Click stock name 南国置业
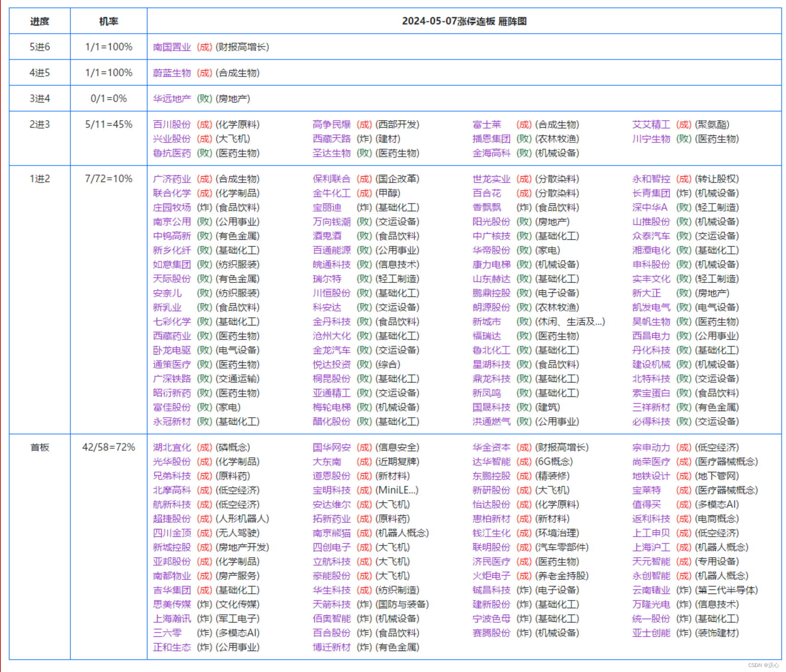The height and width of the screenshot is (672, 786). [172, 47]
